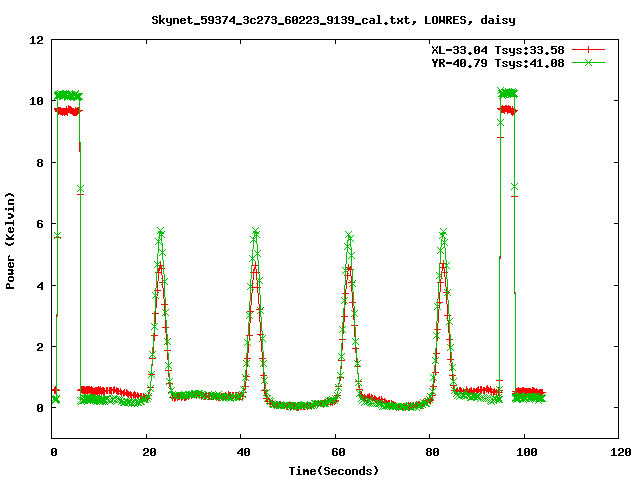Viewport: 640px width, 480px height.
Task: Click the x-axis tick label 20
Action: pyautogui.click(x=149, y=452)
